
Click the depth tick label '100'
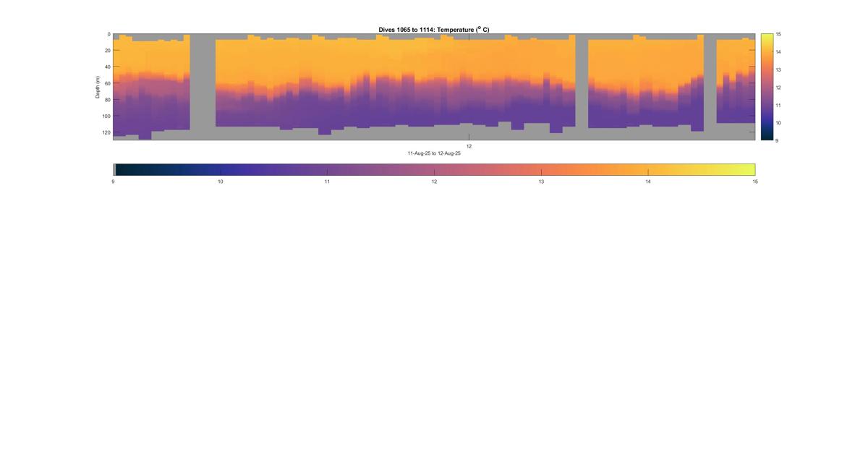click(x=106, y=116)
